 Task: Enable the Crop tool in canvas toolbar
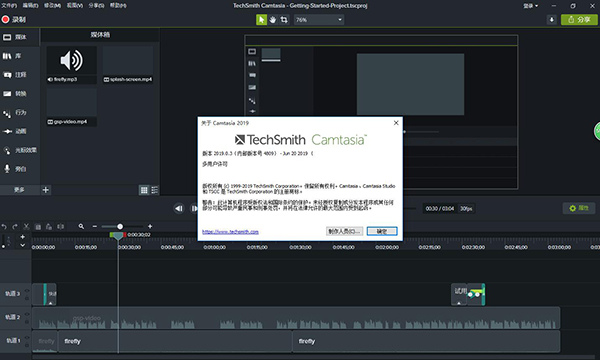pyautogui.click(x=284, y=20)
